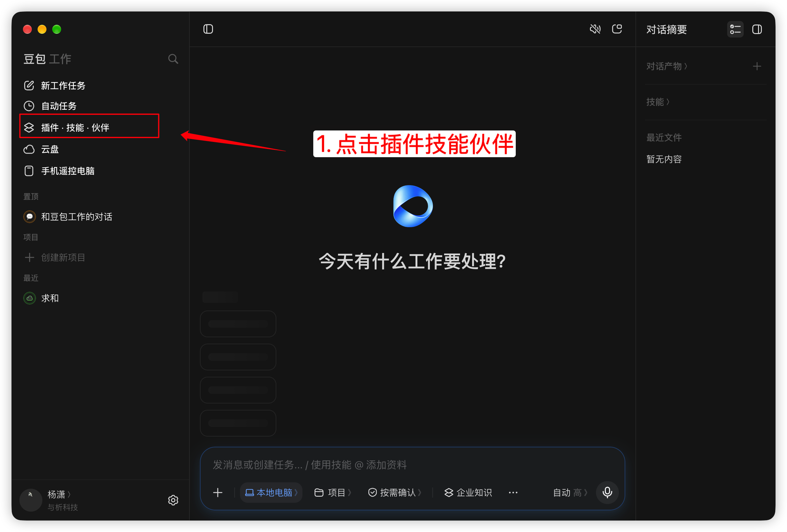
Task: Click the cloud icon beside 云盘
Action: pyautogui.click(x=29, y=149)
